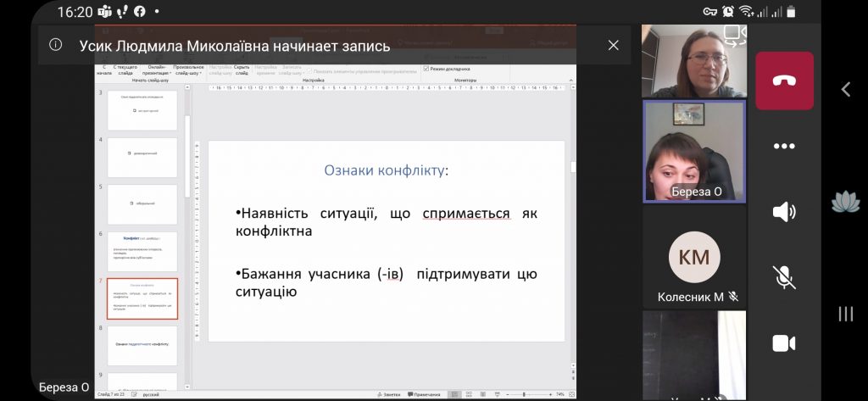
Task: Open the more options ellipsis menu
Action: pos(784,146)
